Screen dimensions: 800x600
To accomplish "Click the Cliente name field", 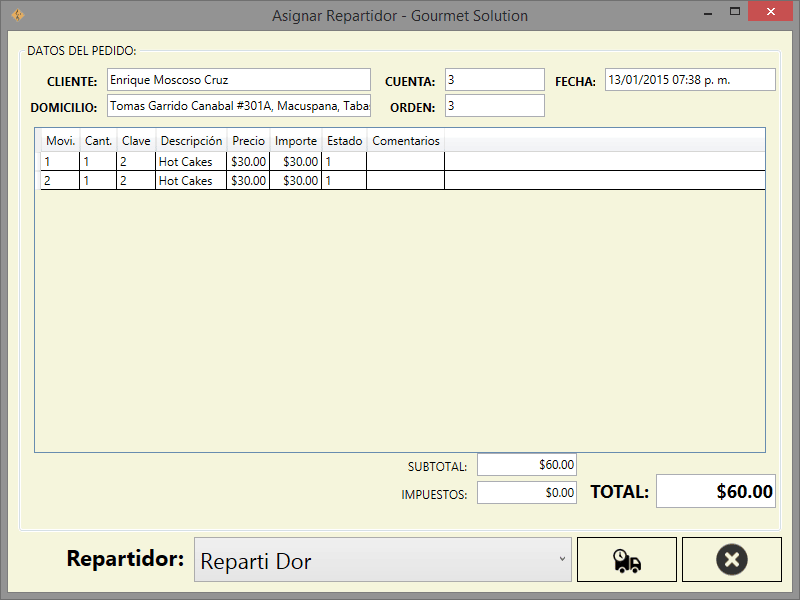I will [238, 80].
